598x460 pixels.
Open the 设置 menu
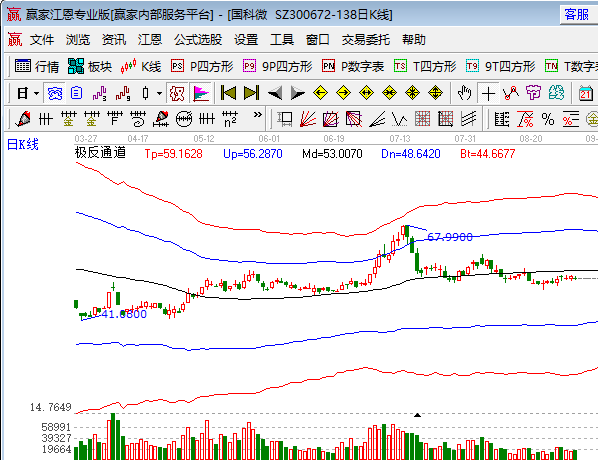point(246,40)
